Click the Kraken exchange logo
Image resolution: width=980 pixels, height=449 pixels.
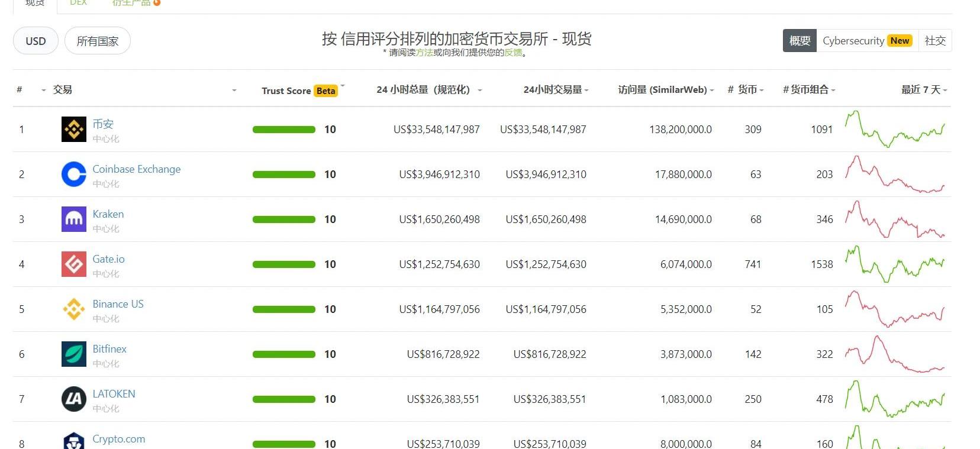pyautogui.click(x=74, y=219)
